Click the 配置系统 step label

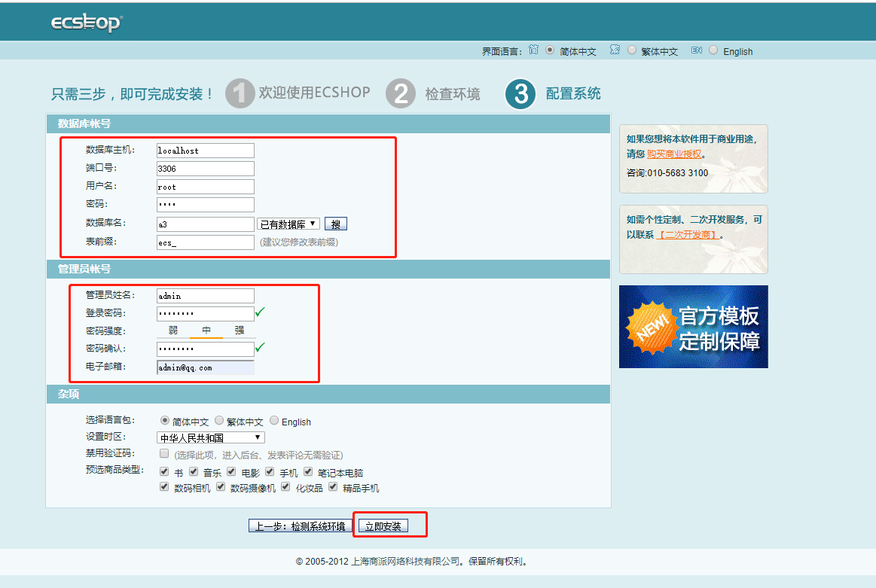point(573,94)
